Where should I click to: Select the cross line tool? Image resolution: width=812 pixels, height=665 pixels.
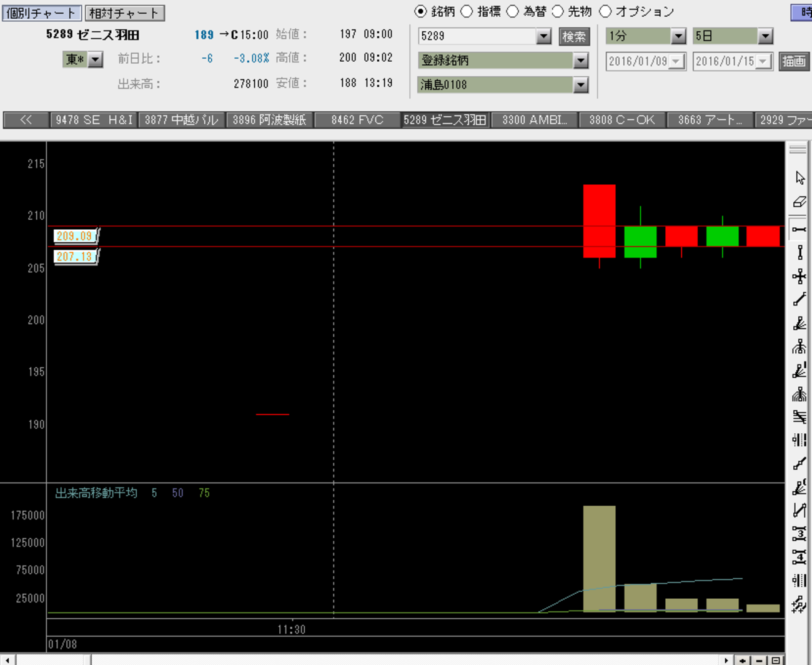[x=800, y=276]
